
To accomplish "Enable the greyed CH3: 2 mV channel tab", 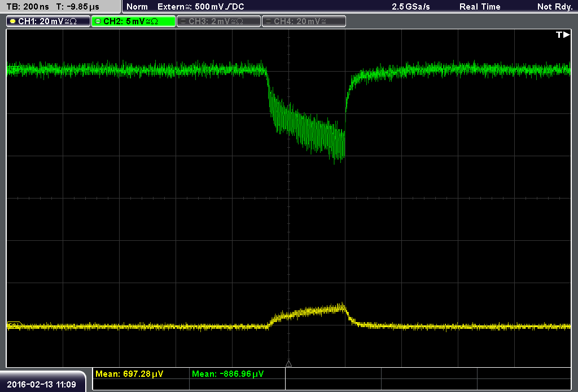I will pyautogui.click(x=218, y=21).
